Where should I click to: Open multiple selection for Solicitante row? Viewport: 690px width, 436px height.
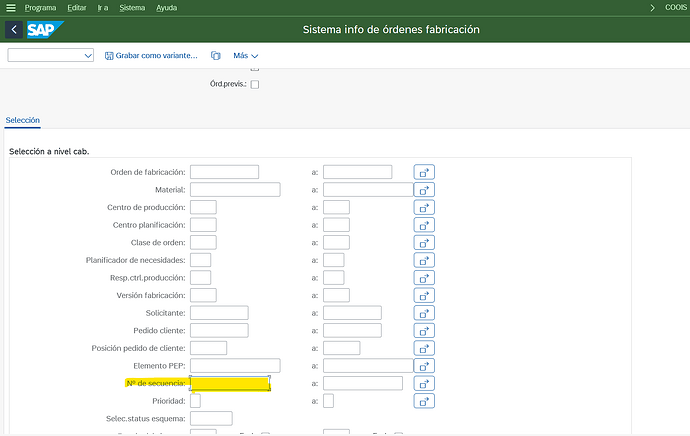coord(424,313)
